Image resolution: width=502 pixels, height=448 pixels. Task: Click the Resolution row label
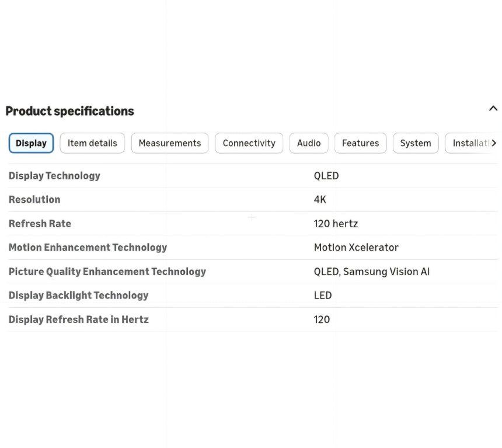point(34,199)
